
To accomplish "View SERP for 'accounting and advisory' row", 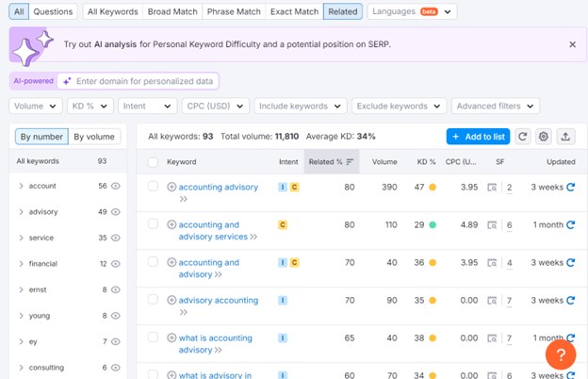I will (x=492, y=263).
